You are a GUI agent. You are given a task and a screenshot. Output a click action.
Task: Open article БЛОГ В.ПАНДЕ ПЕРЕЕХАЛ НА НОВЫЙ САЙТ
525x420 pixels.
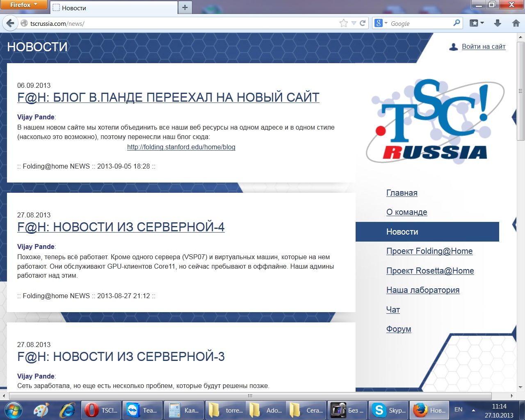[168, 98]
